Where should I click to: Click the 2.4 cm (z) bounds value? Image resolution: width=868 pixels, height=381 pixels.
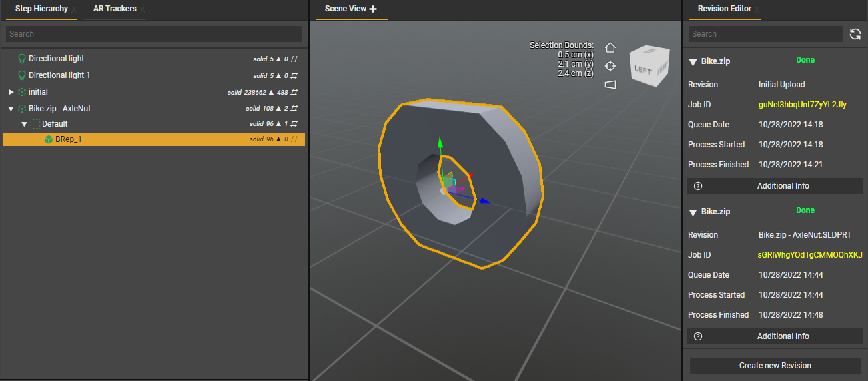pos(575,73)
